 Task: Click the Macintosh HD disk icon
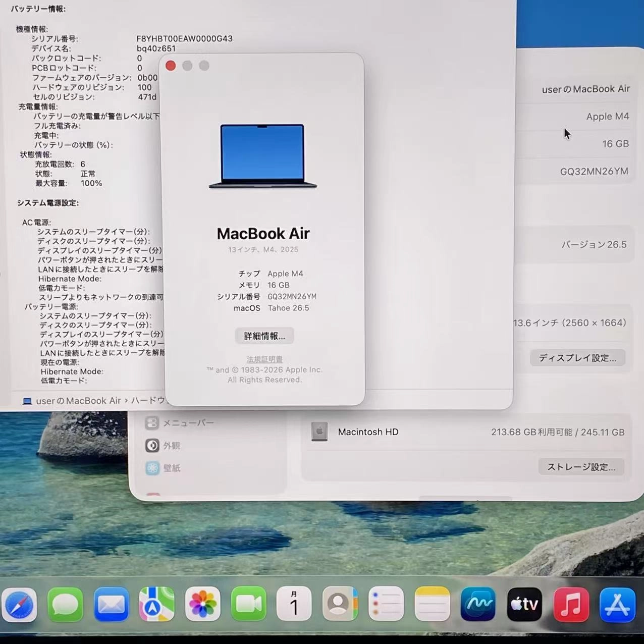319,432
